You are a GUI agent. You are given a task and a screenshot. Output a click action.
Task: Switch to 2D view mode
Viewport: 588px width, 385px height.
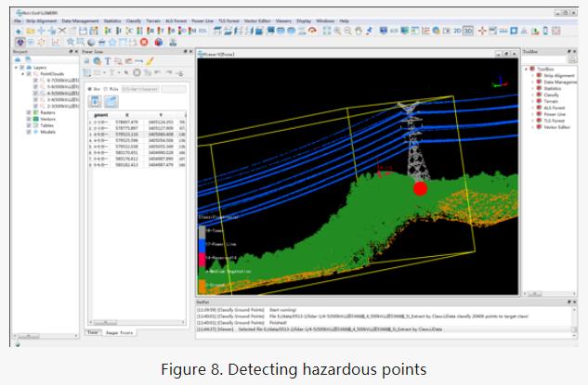[457, 32]
